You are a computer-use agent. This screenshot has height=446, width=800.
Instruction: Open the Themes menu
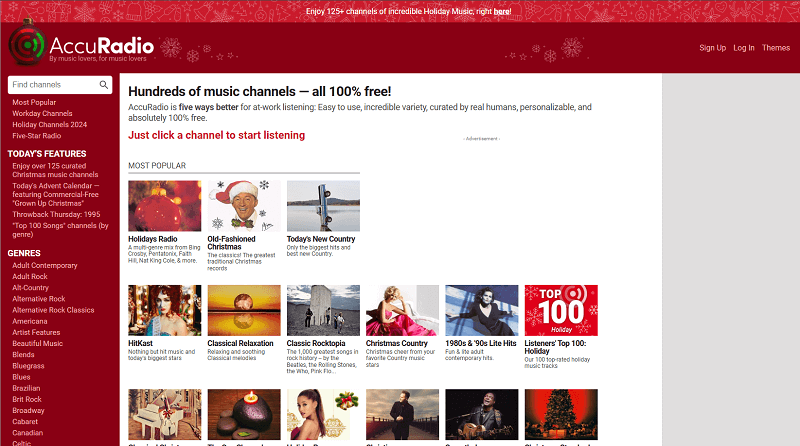(x=776, y=48)
